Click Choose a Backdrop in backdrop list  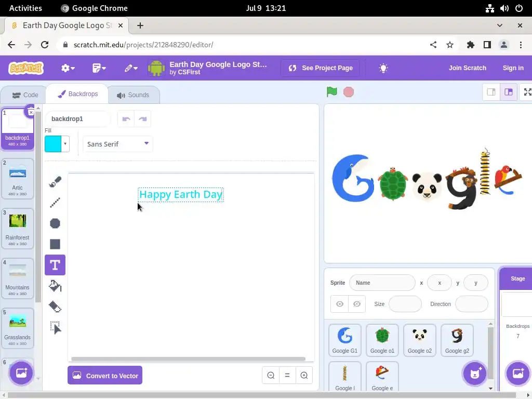point(21,373)
